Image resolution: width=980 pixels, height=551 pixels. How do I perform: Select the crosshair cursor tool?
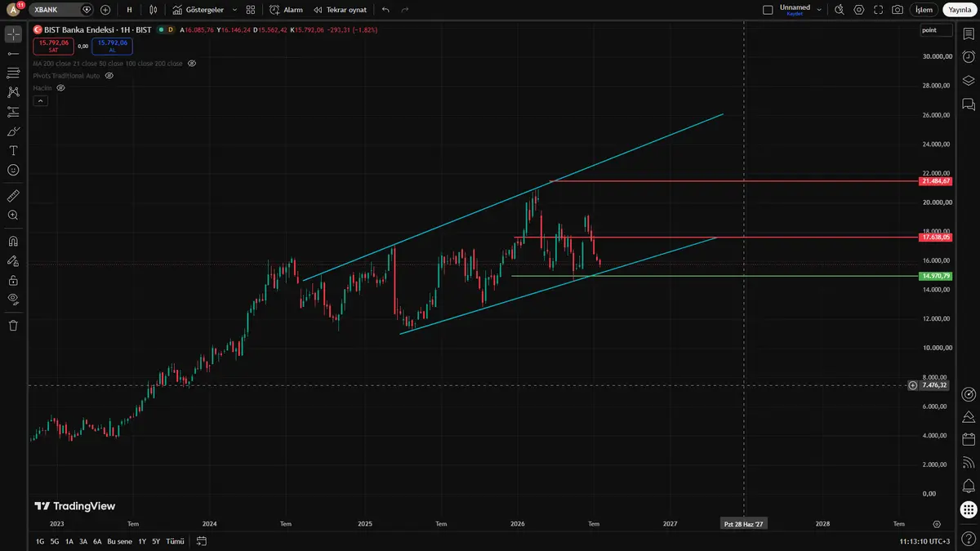tap(13, 33)
